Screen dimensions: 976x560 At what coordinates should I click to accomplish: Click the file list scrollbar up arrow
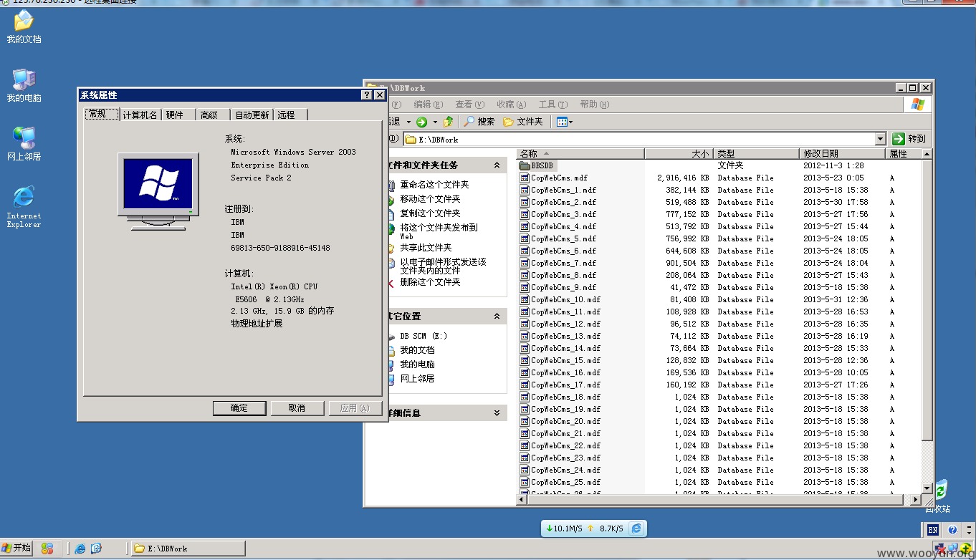[x=927, y=154]
